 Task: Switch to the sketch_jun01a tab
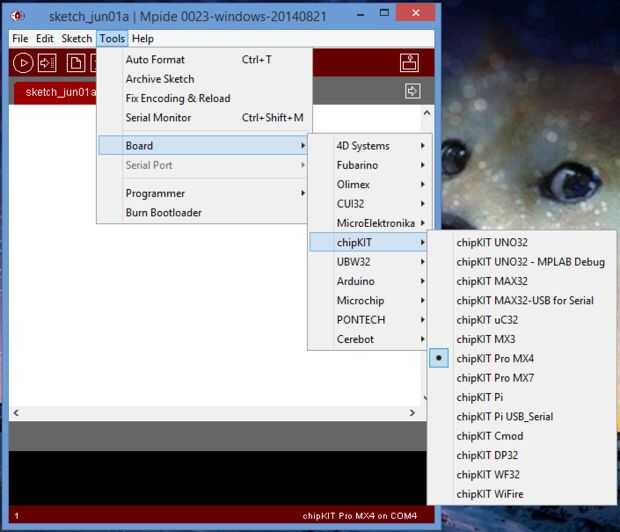point(55,93)
